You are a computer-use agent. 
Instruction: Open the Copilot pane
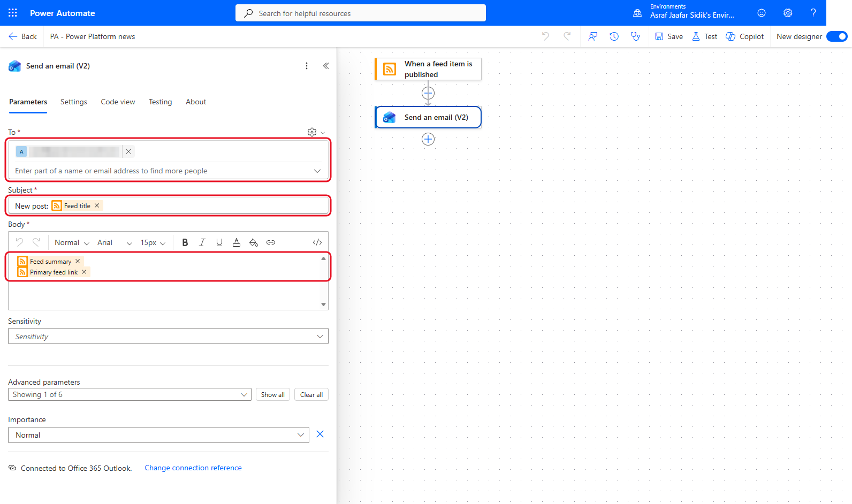(x=744, y=36)
